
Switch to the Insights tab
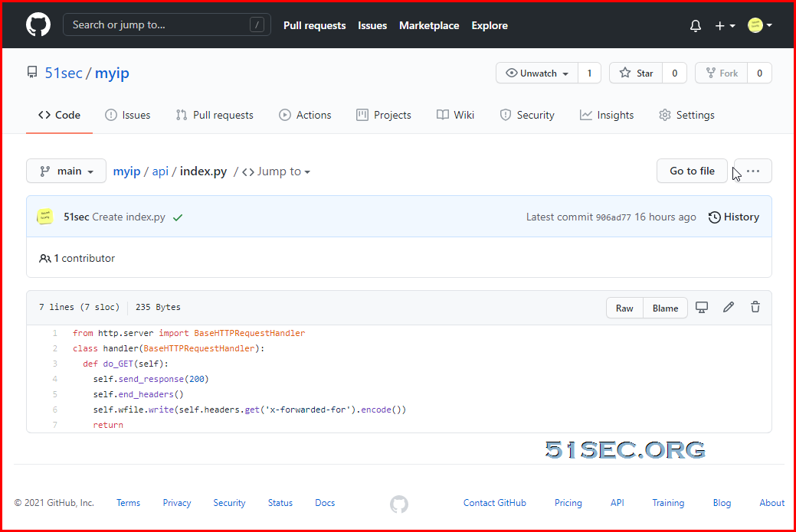(606, 115)
